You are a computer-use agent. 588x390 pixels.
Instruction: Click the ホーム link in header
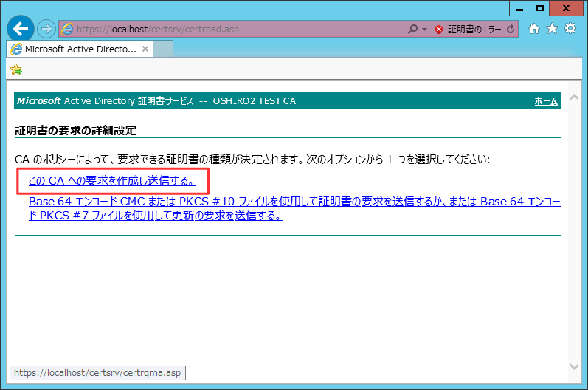pos(546,101)
